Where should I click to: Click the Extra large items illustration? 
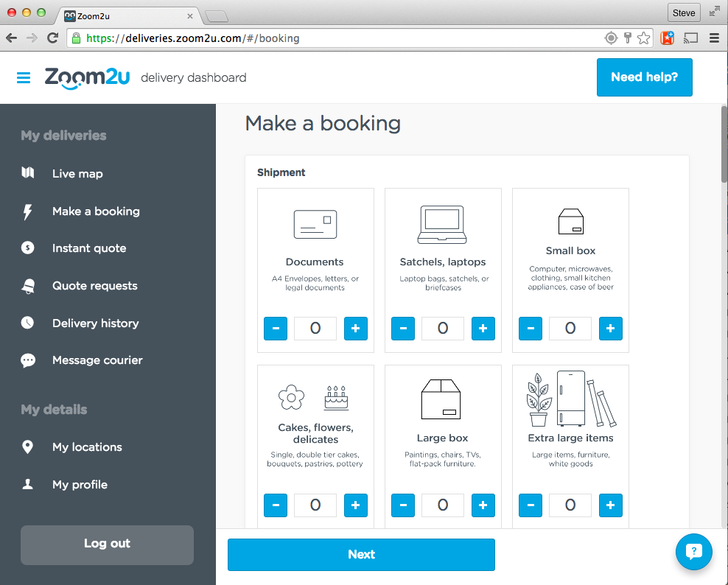pos(571,399)
